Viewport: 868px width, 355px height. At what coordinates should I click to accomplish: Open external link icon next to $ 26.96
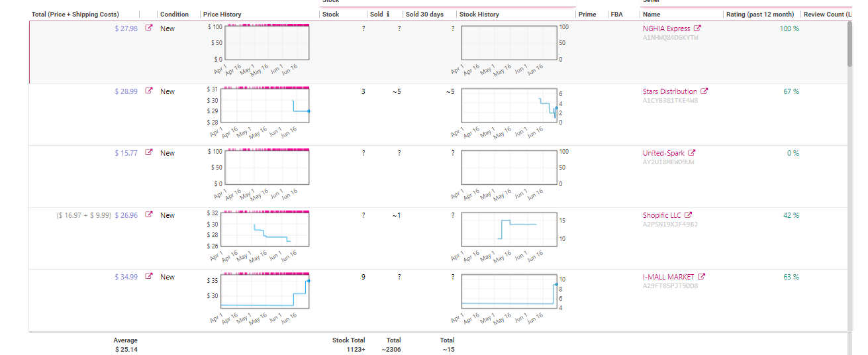point(149,215)
